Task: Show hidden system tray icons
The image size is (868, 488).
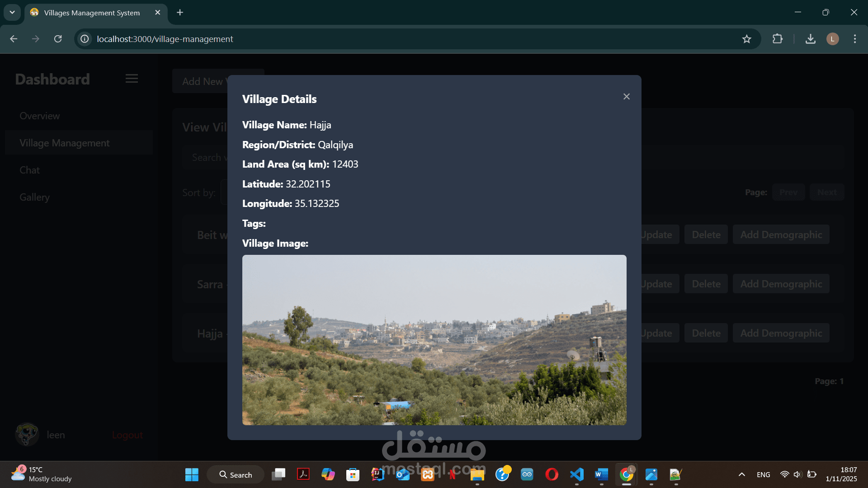Action: 741,474
